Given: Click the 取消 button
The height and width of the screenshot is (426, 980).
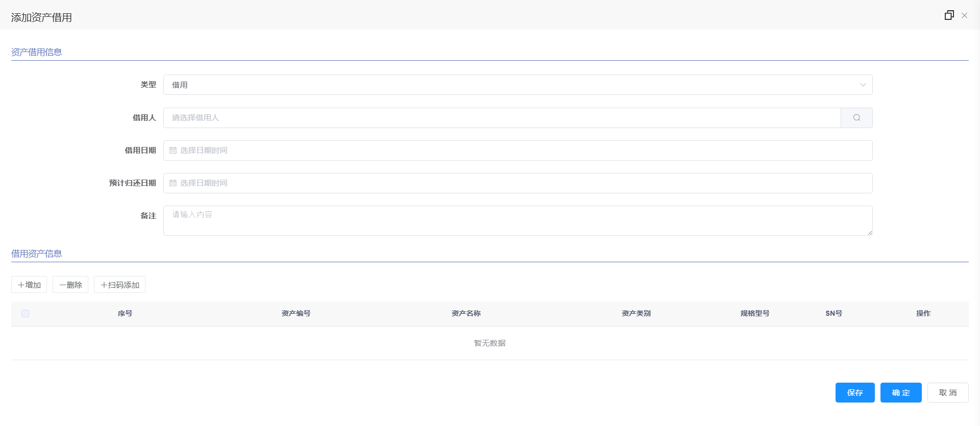Looking at the screenshot, I should 948,393.
